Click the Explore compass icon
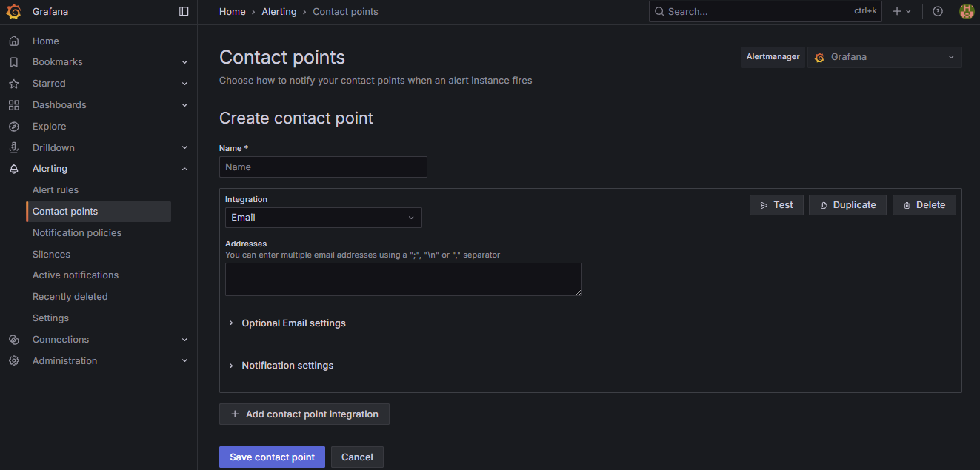This screenshot has height=470, width=980. (14, 127)
